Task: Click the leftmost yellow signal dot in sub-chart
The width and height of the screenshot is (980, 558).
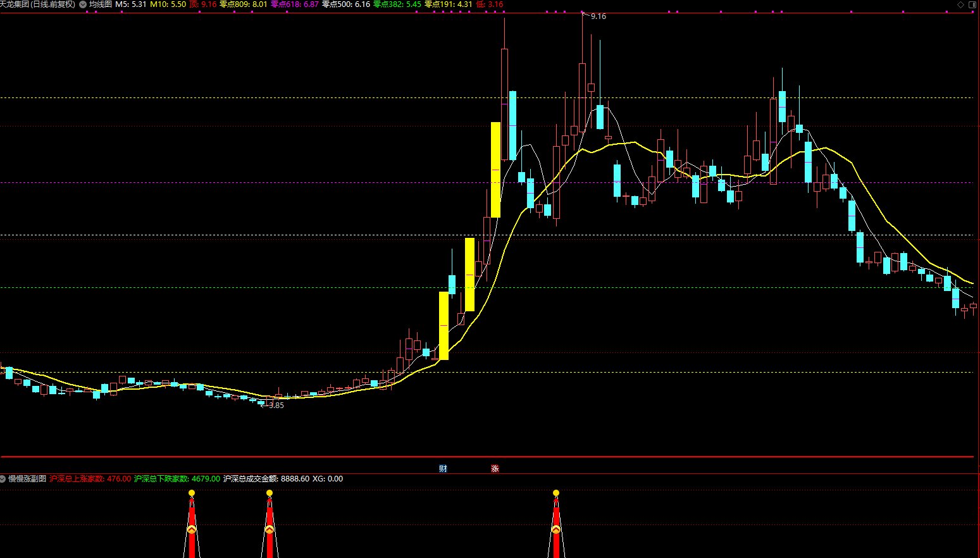Action: (192, 493)
